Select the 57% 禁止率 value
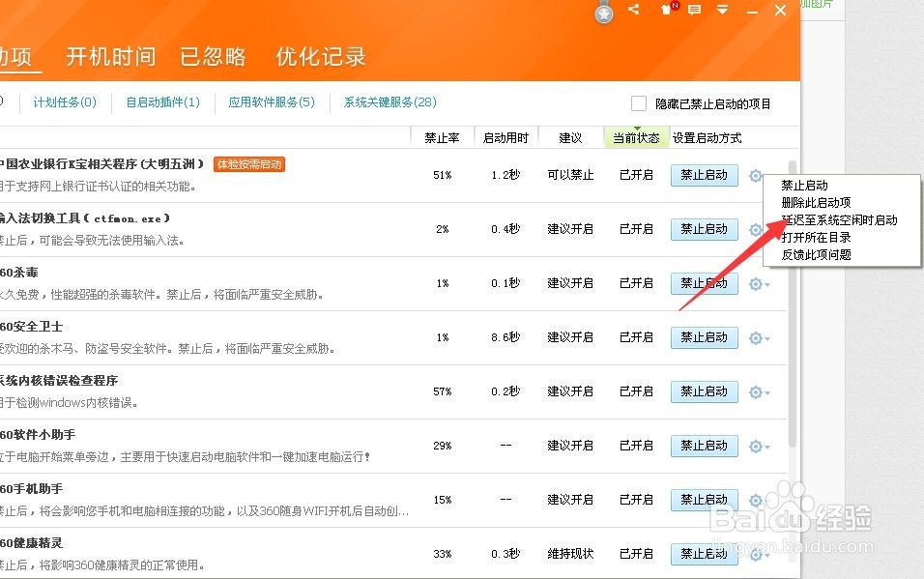 point(443,391)
